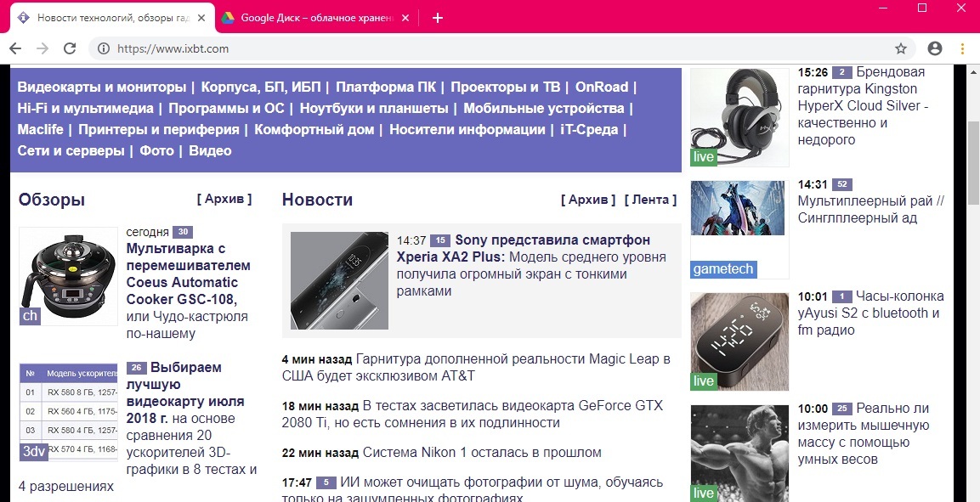The image size is (980, 502).
Task: Click comment count 52 badge
Action: click(x=841, y=185)
